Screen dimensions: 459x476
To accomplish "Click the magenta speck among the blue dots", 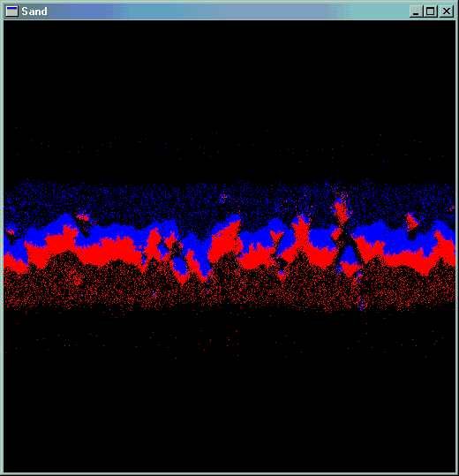I will coord(225,197).
